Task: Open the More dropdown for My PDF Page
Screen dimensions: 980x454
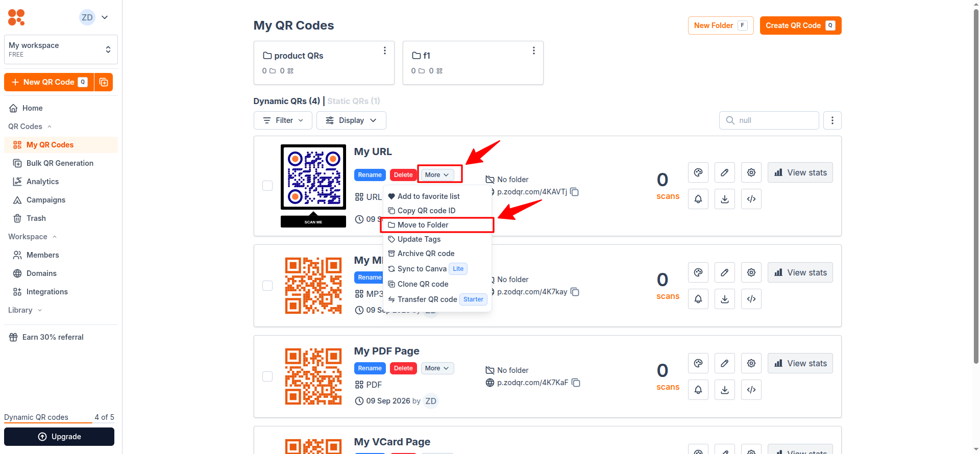Action: pos(437,368)
